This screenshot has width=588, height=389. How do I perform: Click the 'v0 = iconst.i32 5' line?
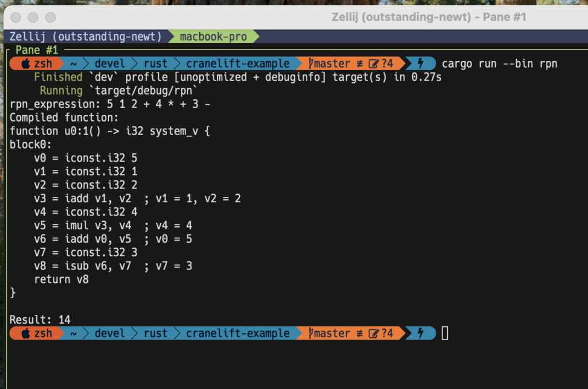86,158
